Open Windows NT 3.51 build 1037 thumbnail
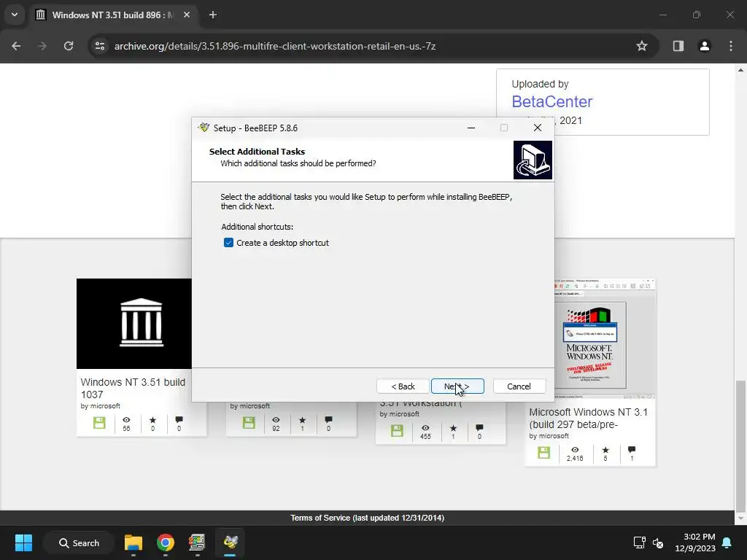747x560 pixels. pos(134,324)
